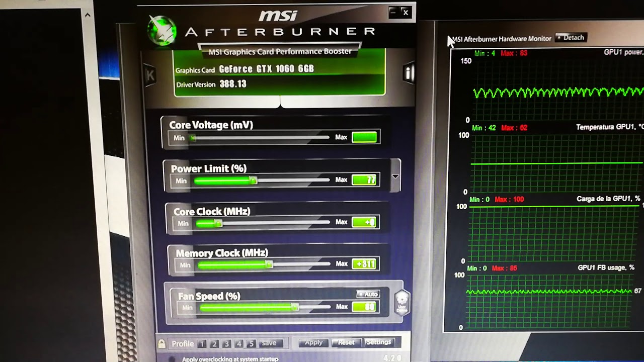Click the Memory Clock value field showing +311
The height and width of the screenshot is (362, 644).
pos(365,263)
